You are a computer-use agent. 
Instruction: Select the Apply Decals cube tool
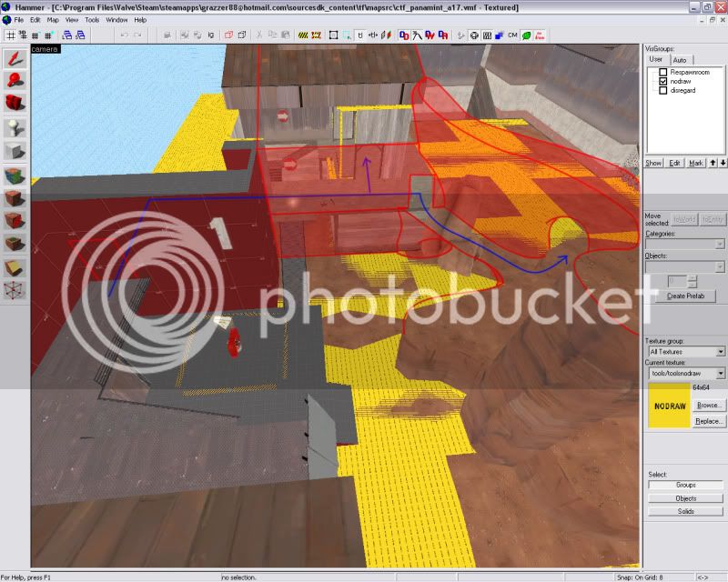(x=15, y=220)
